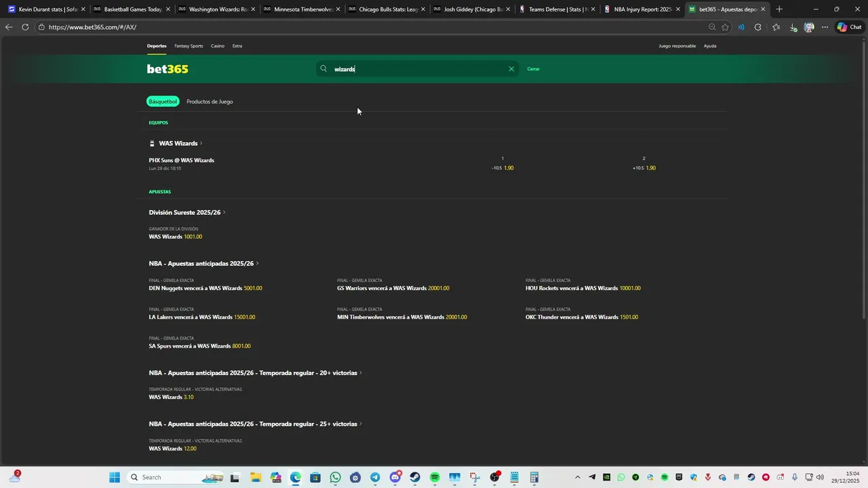Open the downloads icon in browser toolbar
868x488 pixels.
pos(793,27)
